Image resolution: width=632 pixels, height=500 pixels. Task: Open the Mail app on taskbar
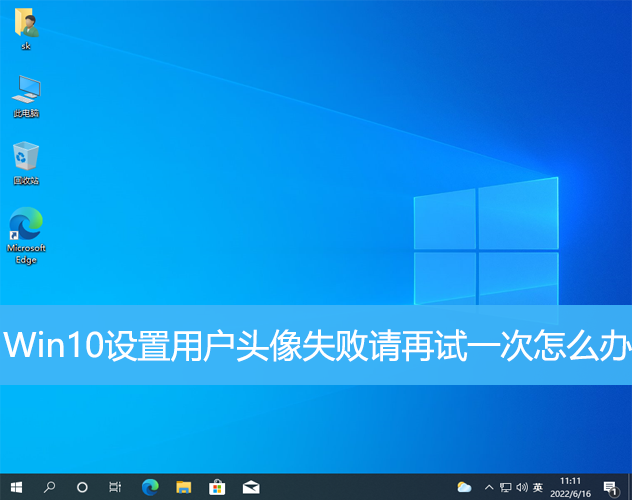pyautogui.click(x=250, y=487)
